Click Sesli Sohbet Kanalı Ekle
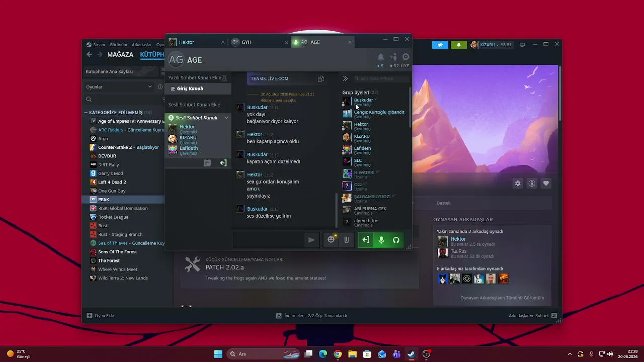This screenshot has height=362, width=644. click(194, 105)
